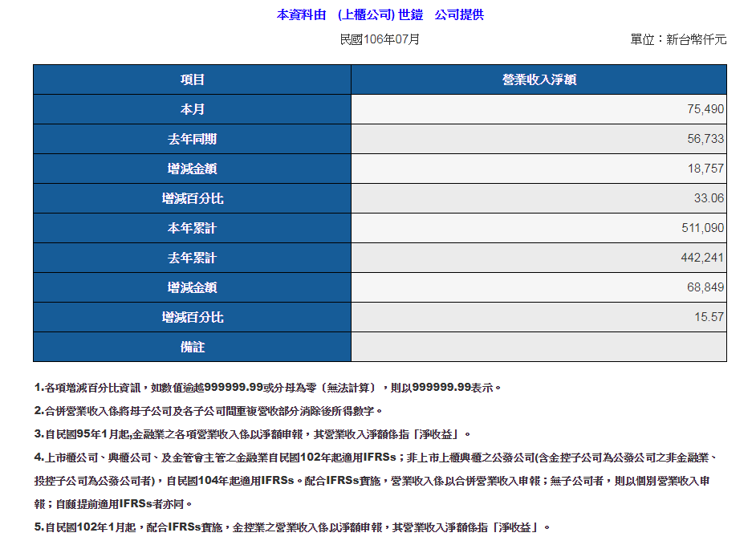This screenshot has height=545, width=756.
Task: Click the 項目 column header
Action: (193, 79)
